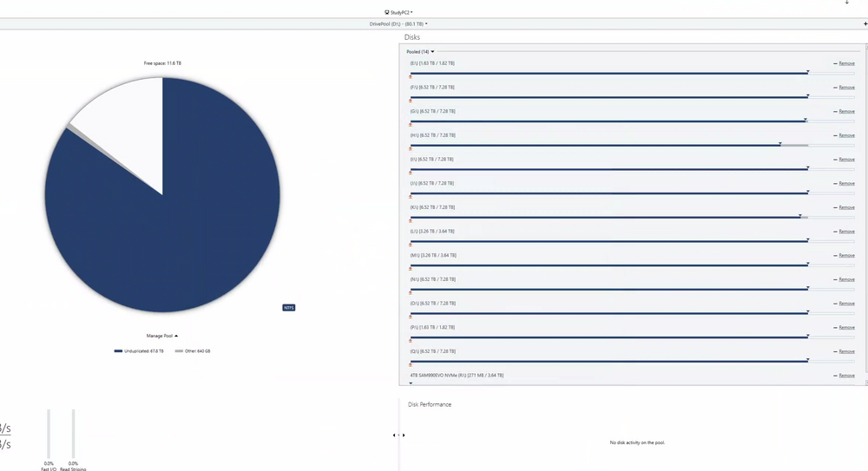Image resolution: width=868 pixels, height=471 pixels.
Task: Click the splitter arrows between the left and right panels
Action: pyautogui.click(x=398, y=435)
